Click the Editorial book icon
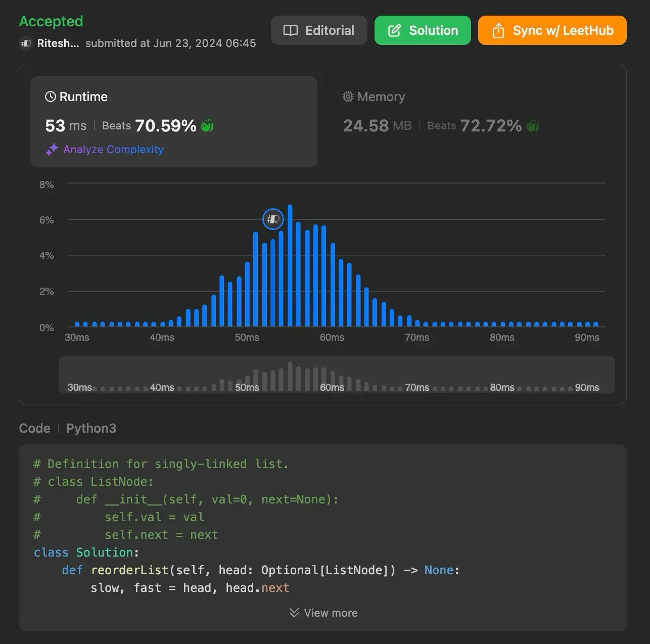 [290, 31]
